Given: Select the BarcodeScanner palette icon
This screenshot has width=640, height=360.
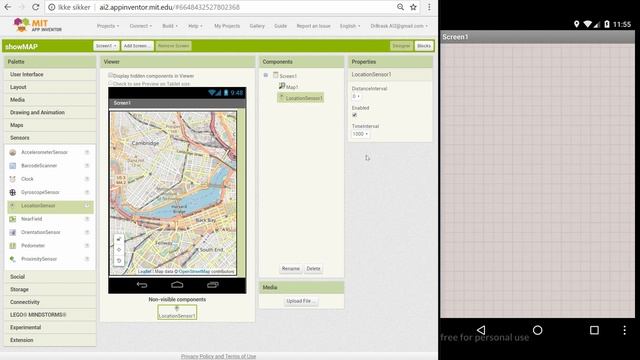Looking at the screenshot, I should 13,166.
